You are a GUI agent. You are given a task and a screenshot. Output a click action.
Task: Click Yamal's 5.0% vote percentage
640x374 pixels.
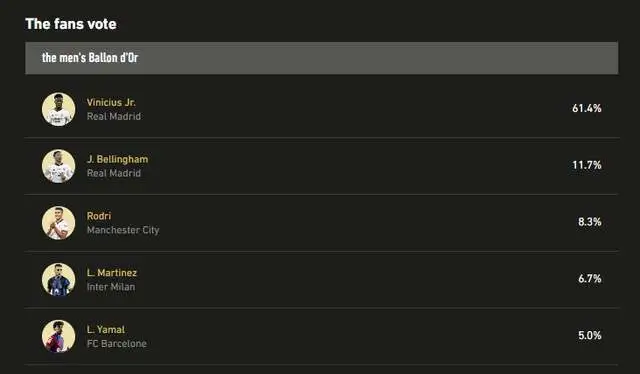(x=589, y=335)
